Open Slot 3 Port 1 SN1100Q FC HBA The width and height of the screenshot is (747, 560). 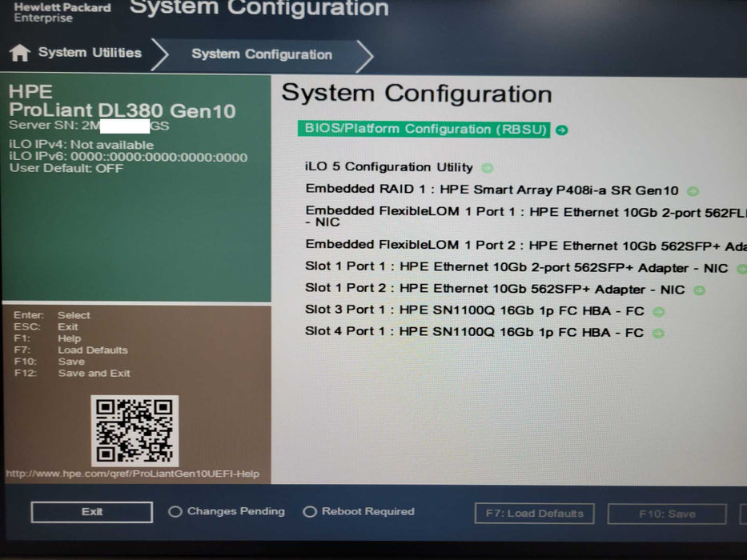(475, 310)
